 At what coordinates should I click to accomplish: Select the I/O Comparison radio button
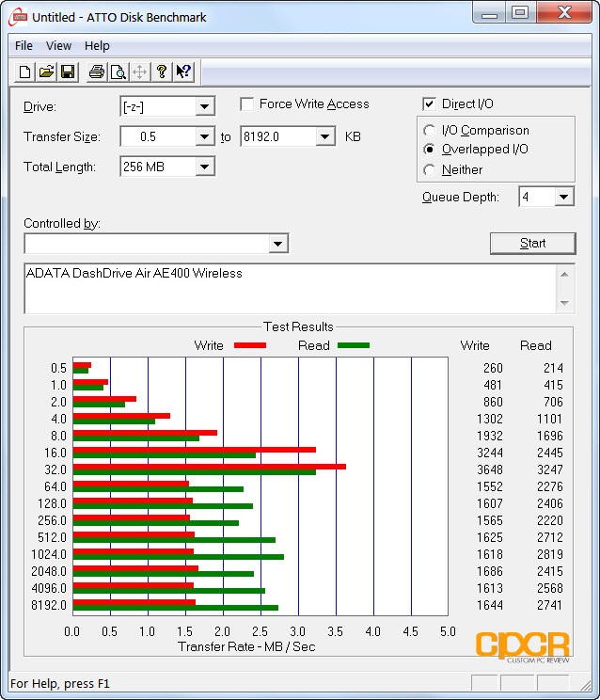[429, 131]
